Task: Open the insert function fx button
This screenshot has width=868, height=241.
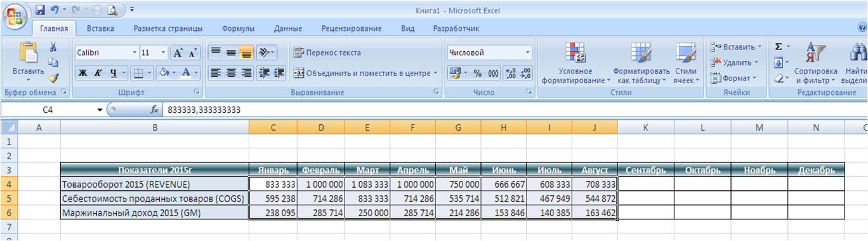Action: point(154,110)
